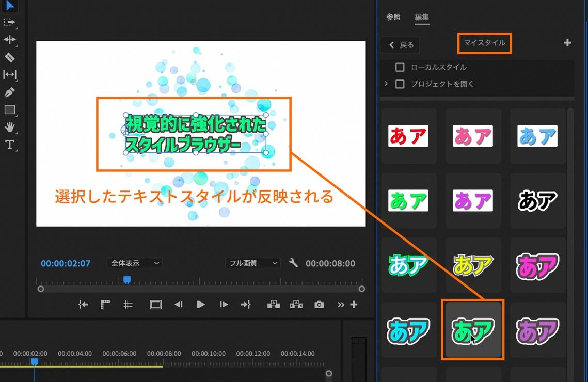Click the Lift button
Image resolution: width=588 pixels, height=382 pixels.
pos(274,305)
